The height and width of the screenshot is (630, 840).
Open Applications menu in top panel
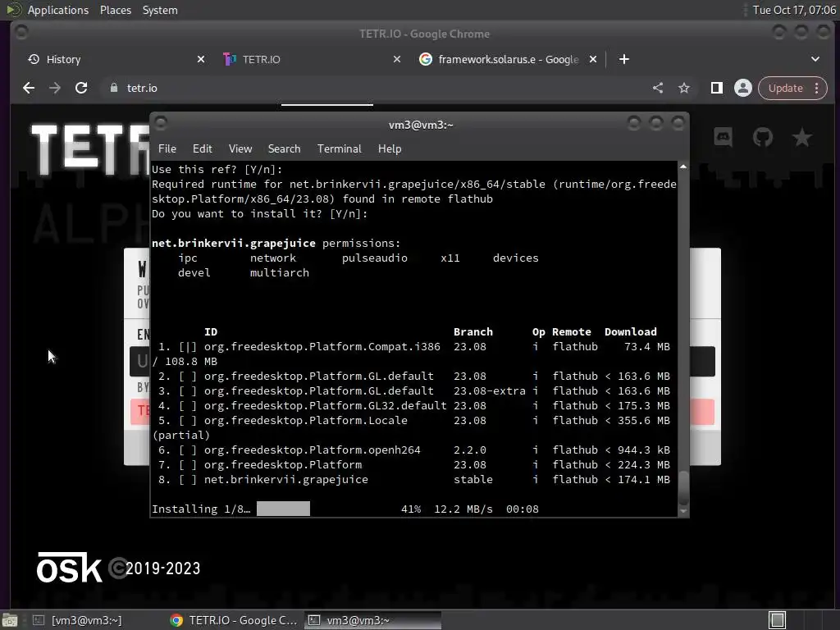[x=58, y=10]
